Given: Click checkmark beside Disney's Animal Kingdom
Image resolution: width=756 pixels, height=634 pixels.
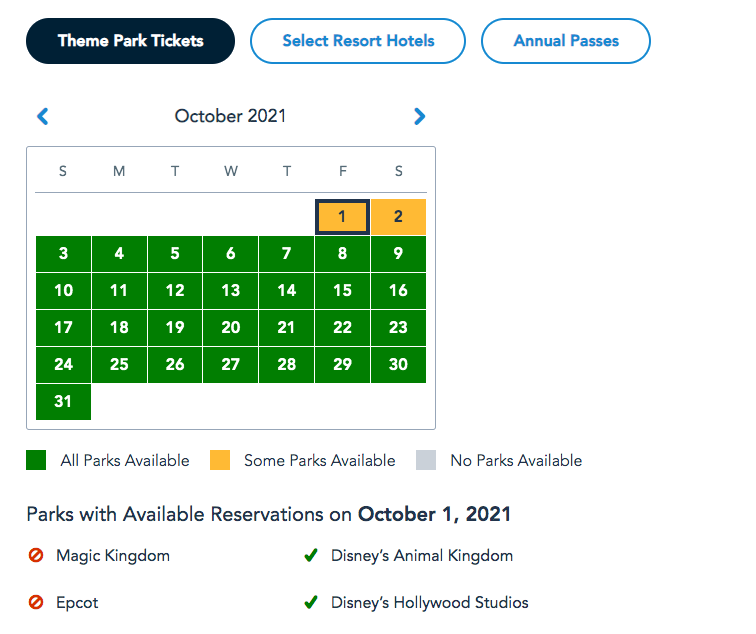Looking at the screenshot, I should click(x=311, y=556).
